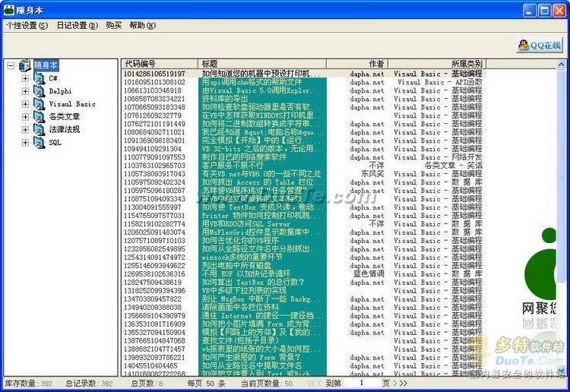Select title 如何产生渐层的 Form 背景?
Viewport: 570px width, 392px height.
(252, 358)
